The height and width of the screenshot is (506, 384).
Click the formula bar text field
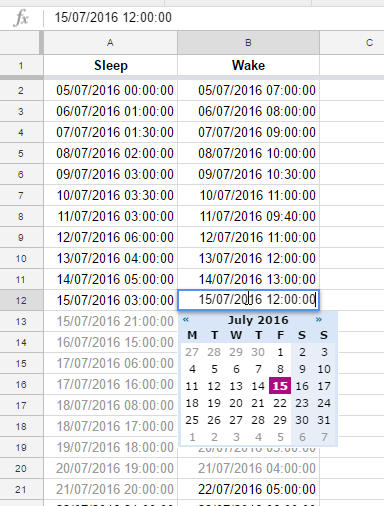tap(213, 17)
